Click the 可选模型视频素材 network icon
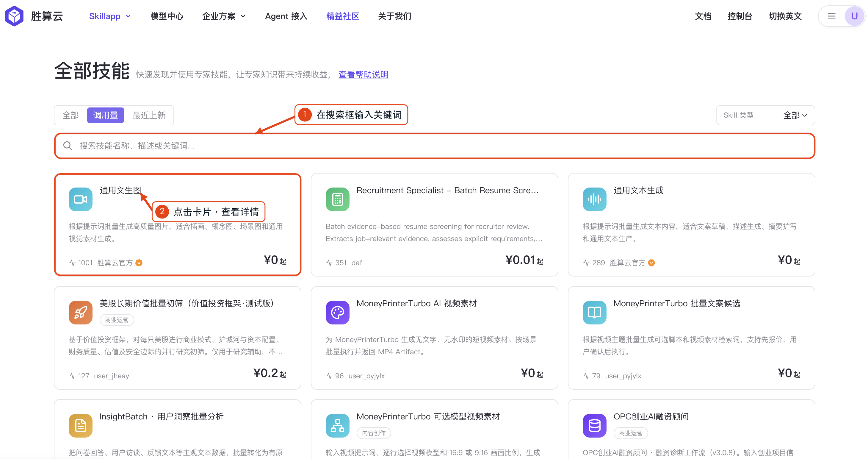Image resolution: width=868 pixels, height=459 pixels. coord(337,425)
